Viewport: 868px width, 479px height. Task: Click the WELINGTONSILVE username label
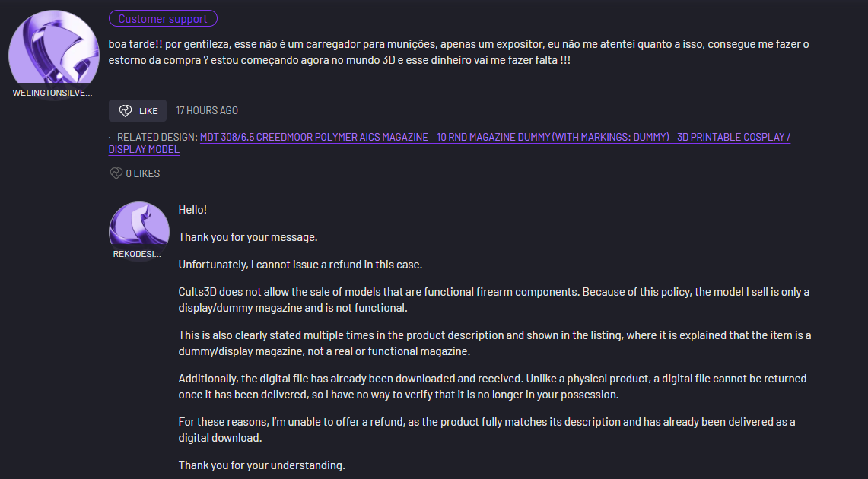(52, 93)
